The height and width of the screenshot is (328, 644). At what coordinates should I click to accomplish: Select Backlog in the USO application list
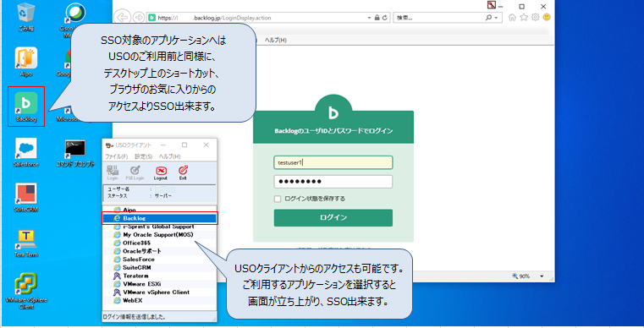coord(159,218)
